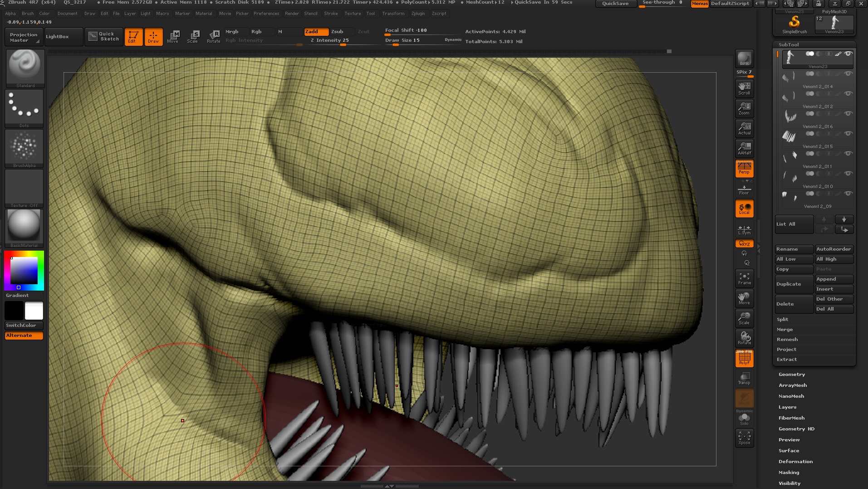This screenshot has width=868, height=489.
Task: Set canvas to AAHalf size
Action: tap(744, 148)
